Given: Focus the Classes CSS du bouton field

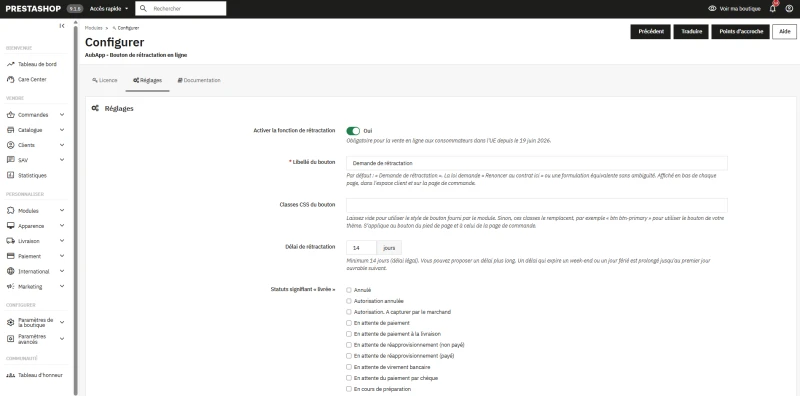Looking at the screenshot, I should 537,205.
